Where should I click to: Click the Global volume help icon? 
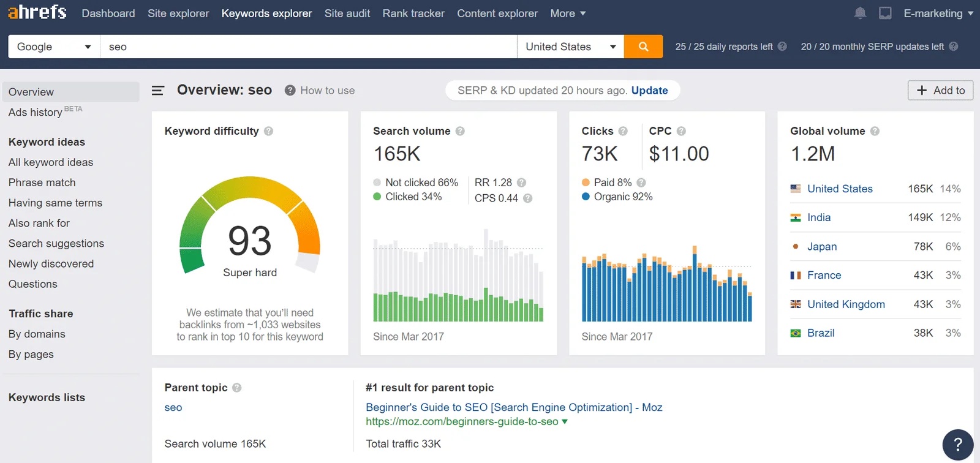coord(875,131)
